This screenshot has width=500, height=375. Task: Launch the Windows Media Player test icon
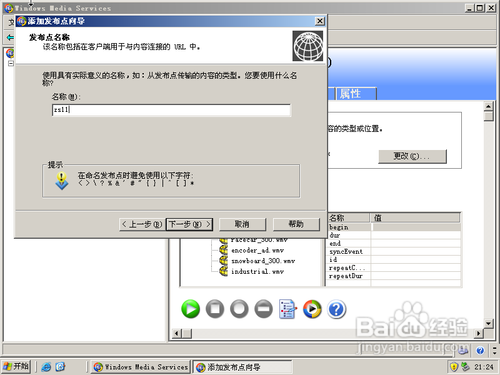312,309
